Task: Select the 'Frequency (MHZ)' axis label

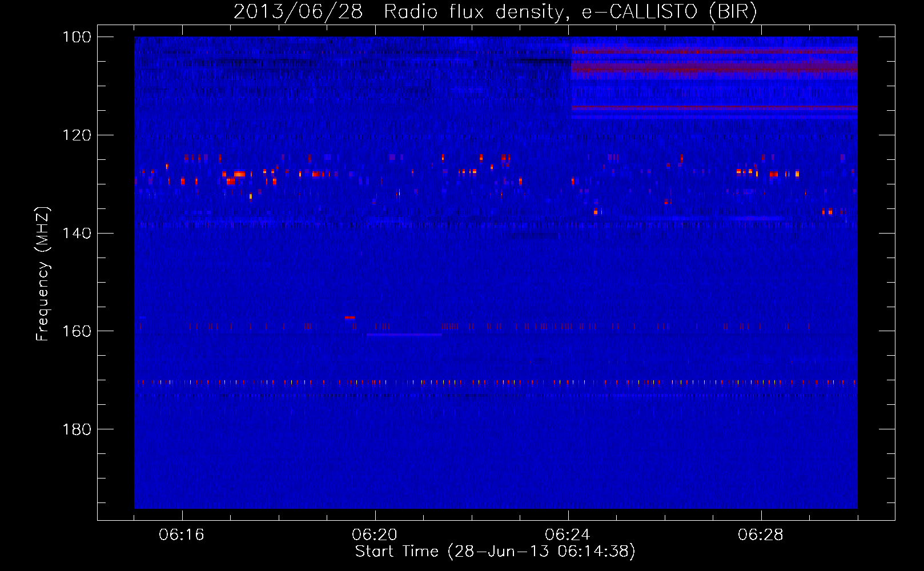Action: click(43, 274)
